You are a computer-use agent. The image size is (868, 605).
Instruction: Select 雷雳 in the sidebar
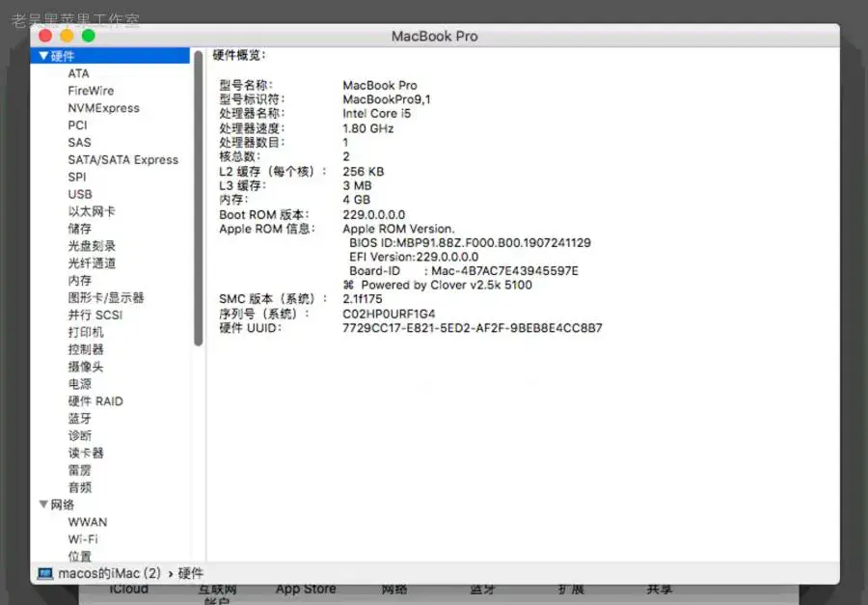click(x=80, y=470)
